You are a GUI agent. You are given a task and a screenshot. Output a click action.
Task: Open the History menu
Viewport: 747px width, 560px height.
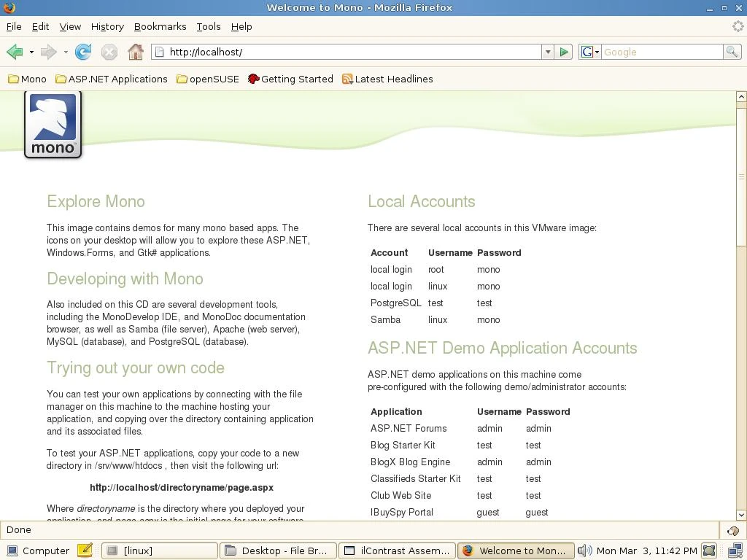pyautogui.click(x=107, y=27)
